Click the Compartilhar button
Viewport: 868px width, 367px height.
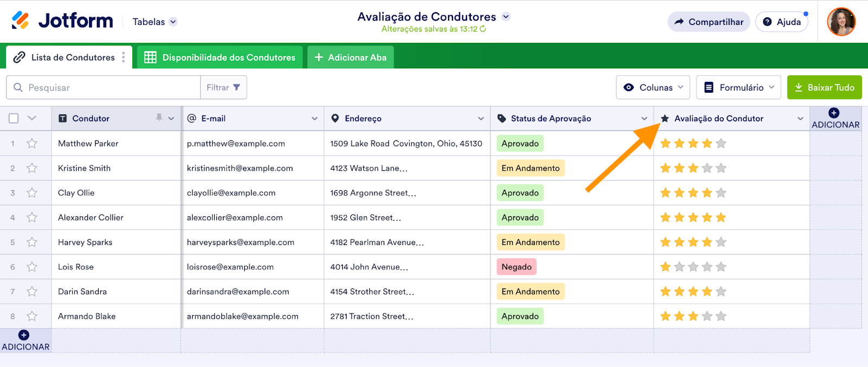[709, 22]
